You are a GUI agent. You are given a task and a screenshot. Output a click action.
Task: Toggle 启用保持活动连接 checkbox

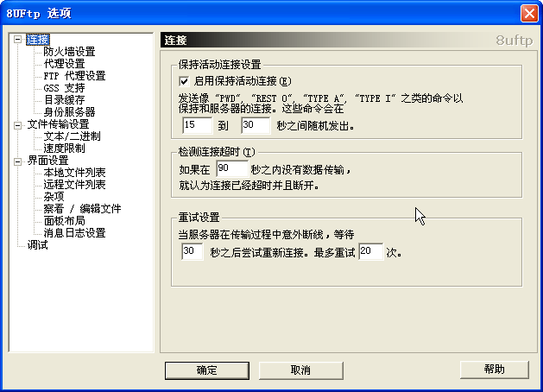click(x=184, y=81)
